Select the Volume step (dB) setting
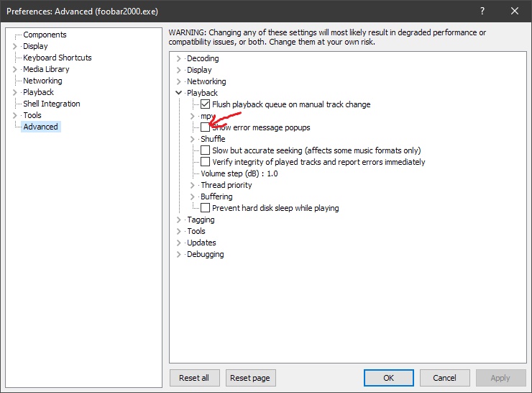This screenshot has width=532, height=393. pyautogui.click(x=239, y=173)
